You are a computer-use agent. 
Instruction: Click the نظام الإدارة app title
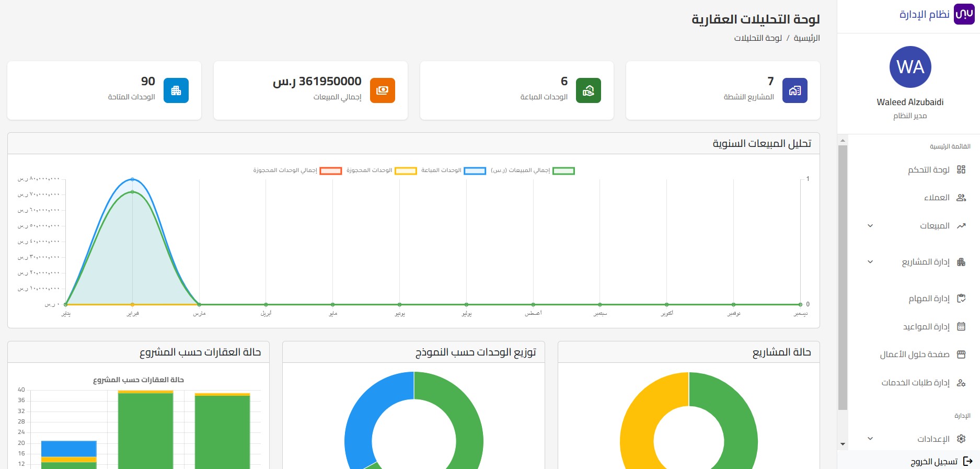click(x=925, y=15)
